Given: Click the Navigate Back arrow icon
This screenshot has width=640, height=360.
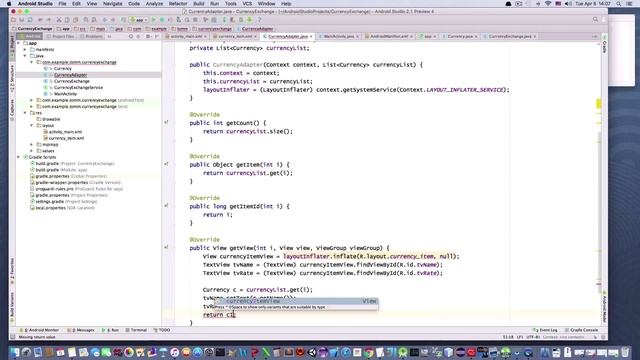Looking at the screenshot, I should 105,20.
